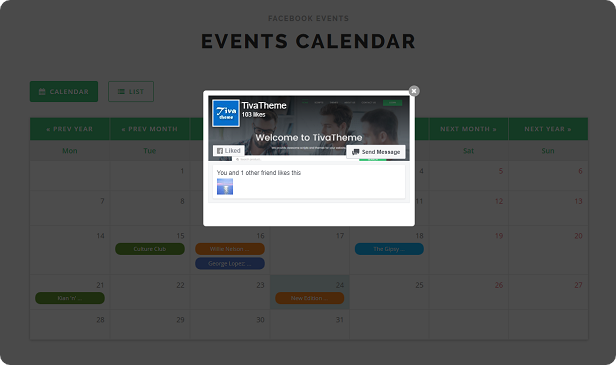This screenshot has height=365, width=616.
Task: Click the calendar icon in Calendar button
Action: point(42,92)
